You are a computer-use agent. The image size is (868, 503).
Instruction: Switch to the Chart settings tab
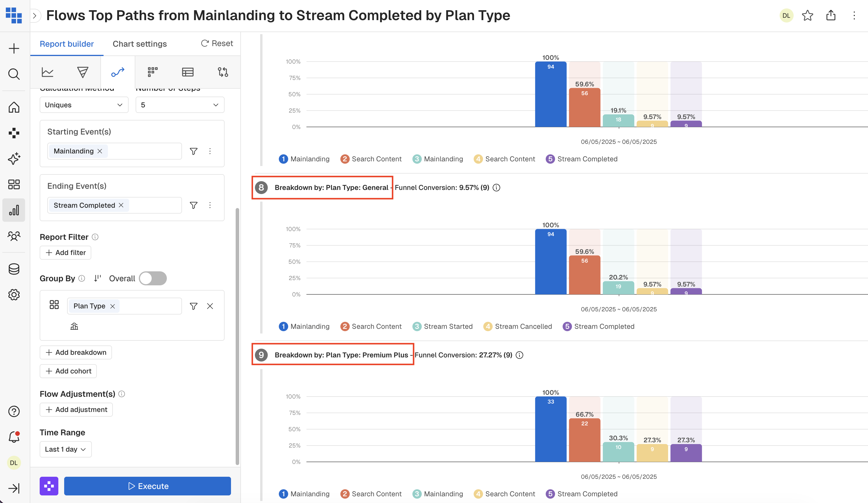click(139, 44)
